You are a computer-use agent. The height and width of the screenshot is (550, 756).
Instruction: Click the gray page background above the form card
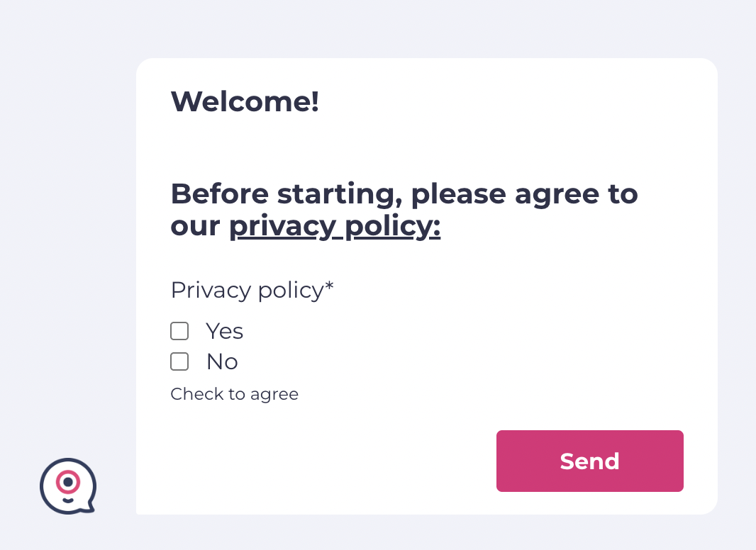tap(426, 28)
